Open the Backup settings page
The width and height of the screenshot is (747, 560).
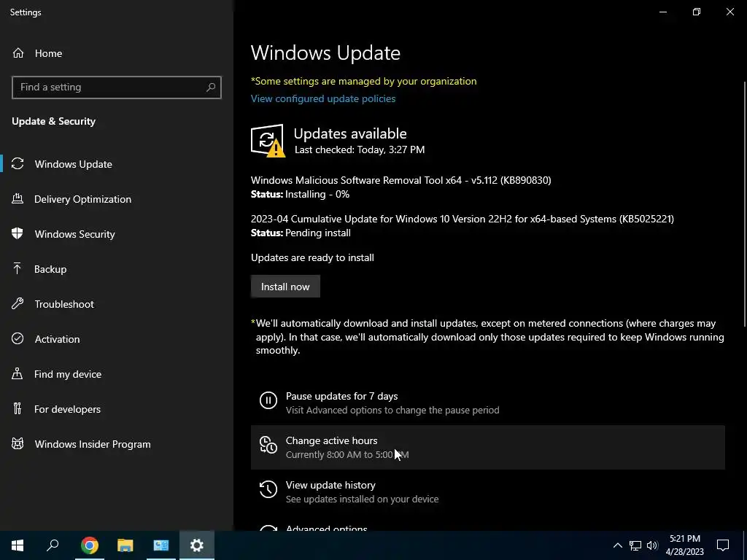117,269
